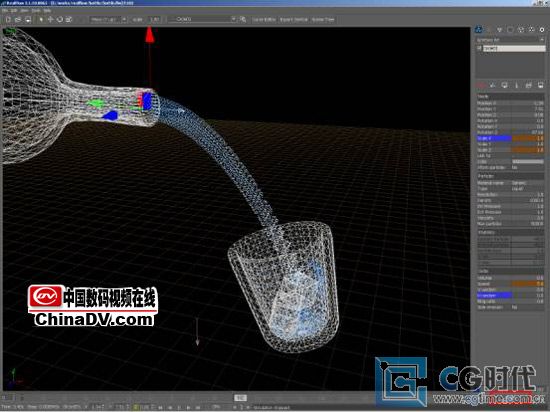Step back one frame in timeline controls
Viewport: 550px width, 412px height.
(x=170, y=407)
